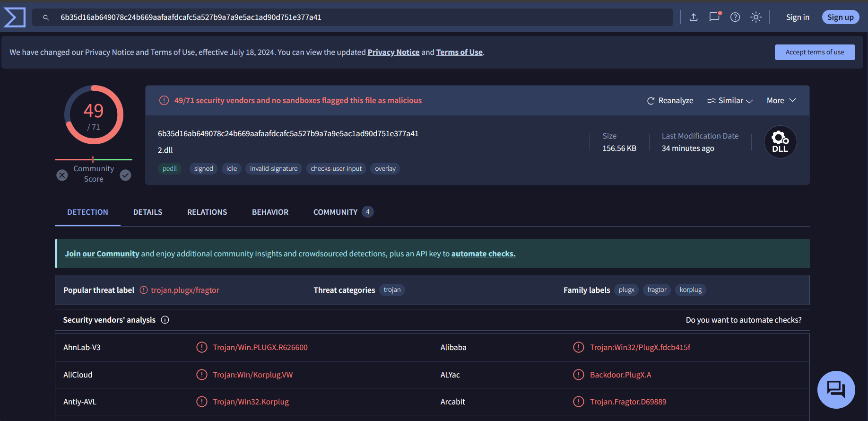Open the notifications chat icon
The image size is (868, 421).
[x=715, y=17]
